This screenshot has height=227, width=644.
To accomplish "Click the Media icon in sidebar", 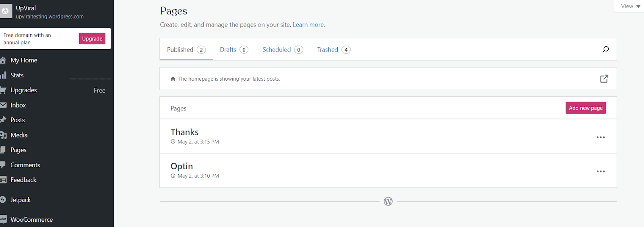I will (3, 135).
